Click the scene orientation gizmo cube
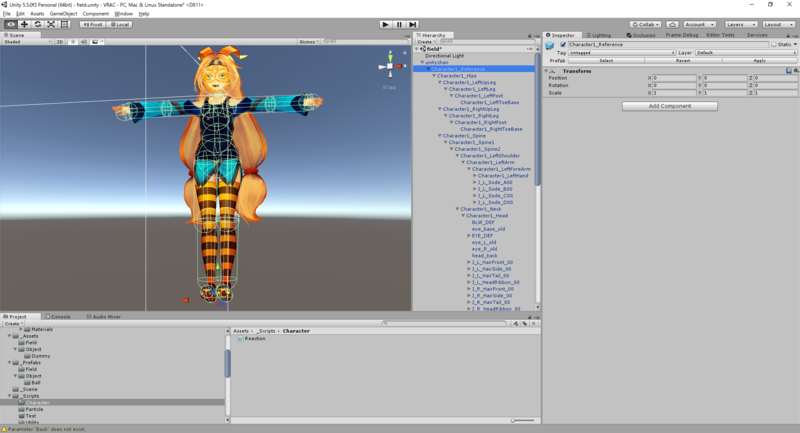The width and height of the screenshot is (800, 433). click(390, 66)
